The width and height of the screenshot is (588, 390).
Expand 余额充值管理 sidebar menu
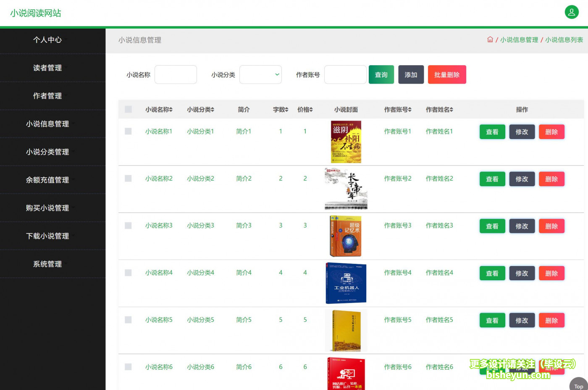[52, 180]
